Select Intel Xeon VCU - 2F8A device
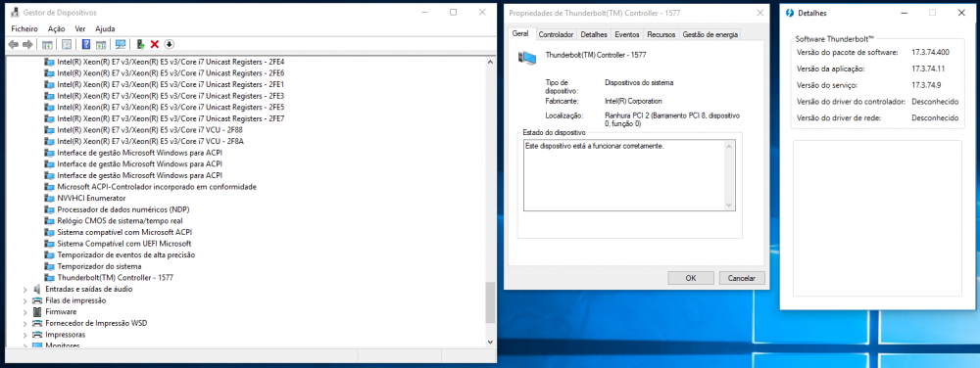The image size is (980, 368). [150, 141]
